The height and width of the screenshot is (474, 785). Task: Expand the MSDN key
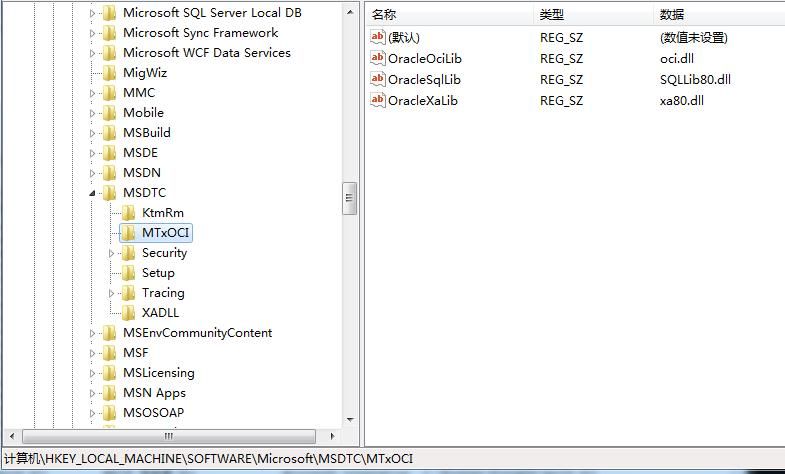point(92,173)
